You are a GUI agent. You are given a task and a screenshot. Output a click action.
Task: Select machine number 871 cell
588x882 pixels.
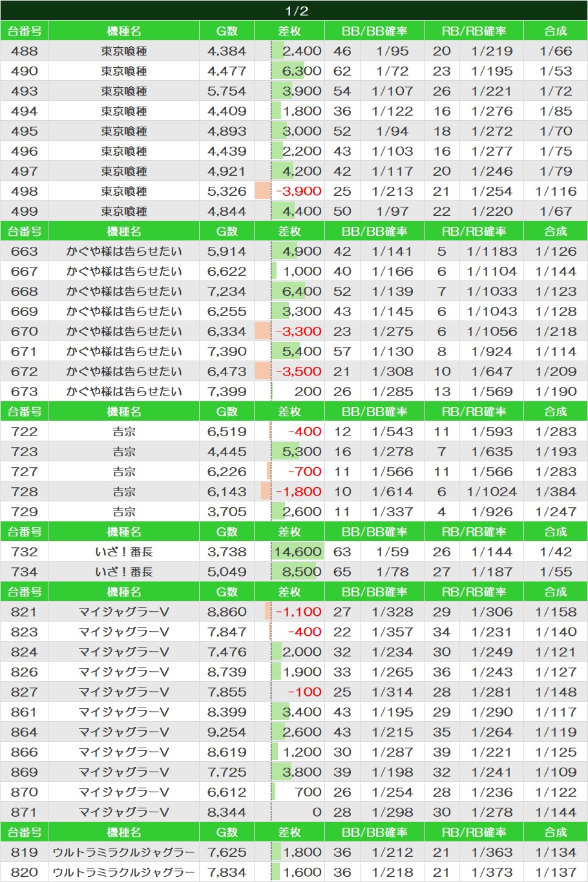pos(25,812)
